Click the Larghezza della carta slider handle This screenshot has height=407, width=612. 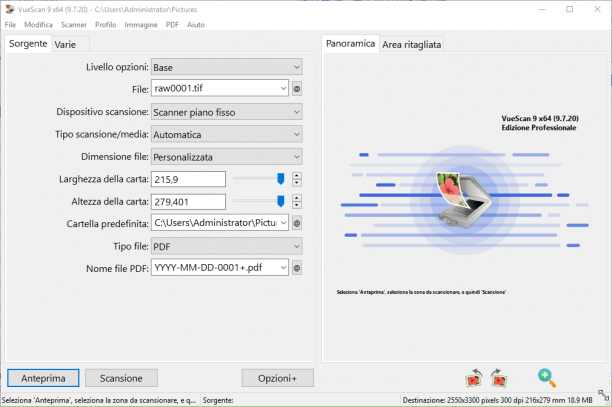tap(280, 179)
